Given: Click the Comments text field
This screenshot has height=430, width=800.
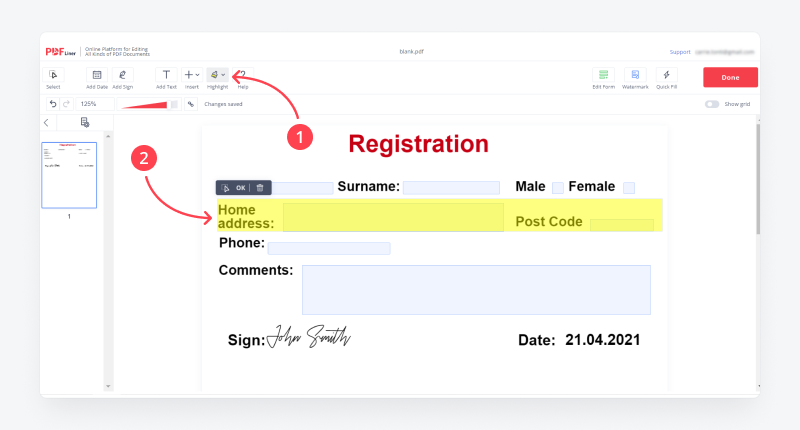Looking at the screenshot, I should click(x=476, y=290).
